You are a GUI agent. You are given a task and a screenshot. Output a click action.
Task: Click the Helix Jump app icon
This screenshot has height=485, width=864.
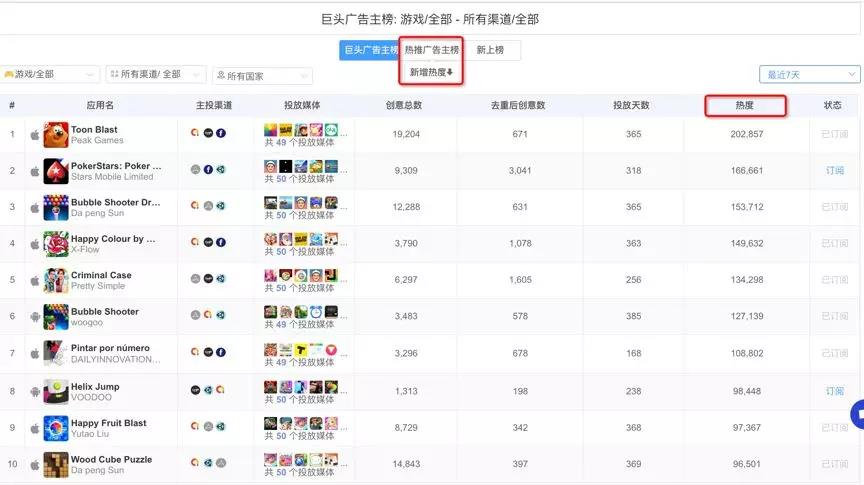[56, 391]
